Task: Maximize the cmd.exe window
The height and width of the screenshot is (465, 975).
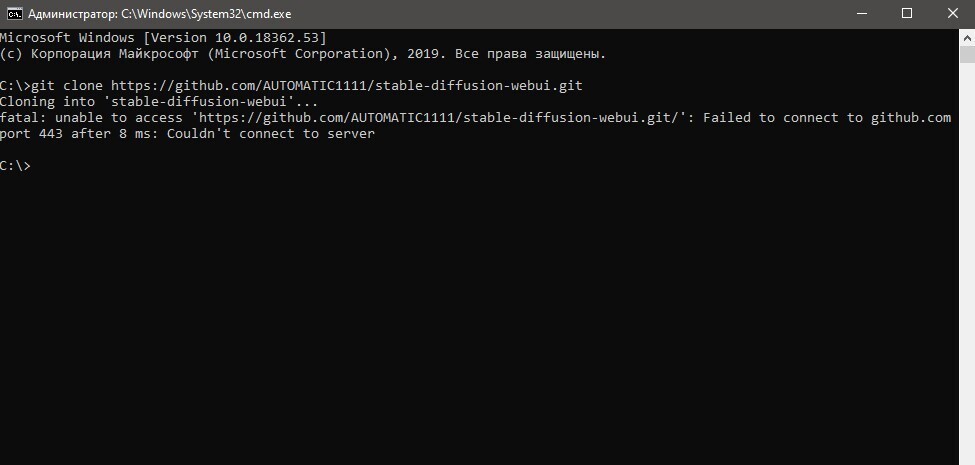Action: coord(907,13)
